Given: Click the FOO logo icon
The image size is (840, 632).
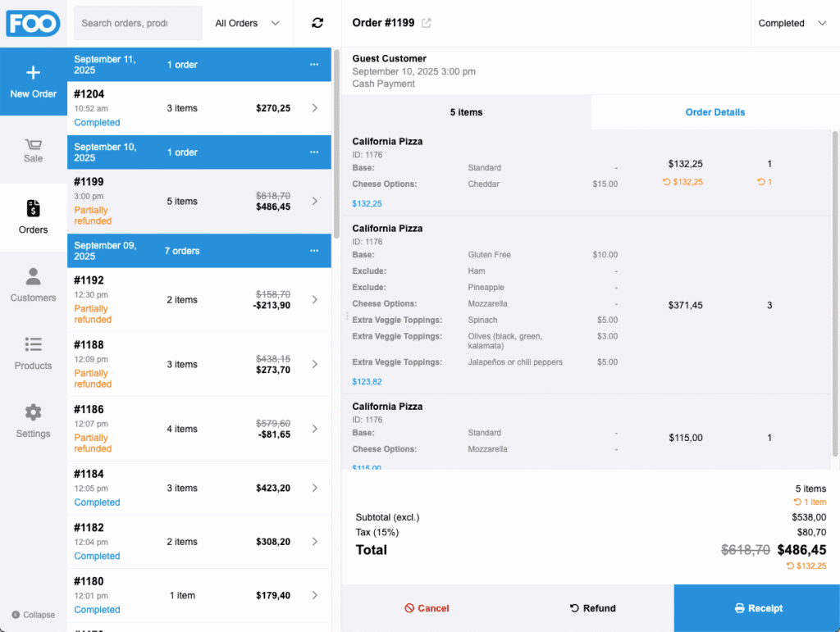Looking at the screenshot, I should [x=33, y=23].
